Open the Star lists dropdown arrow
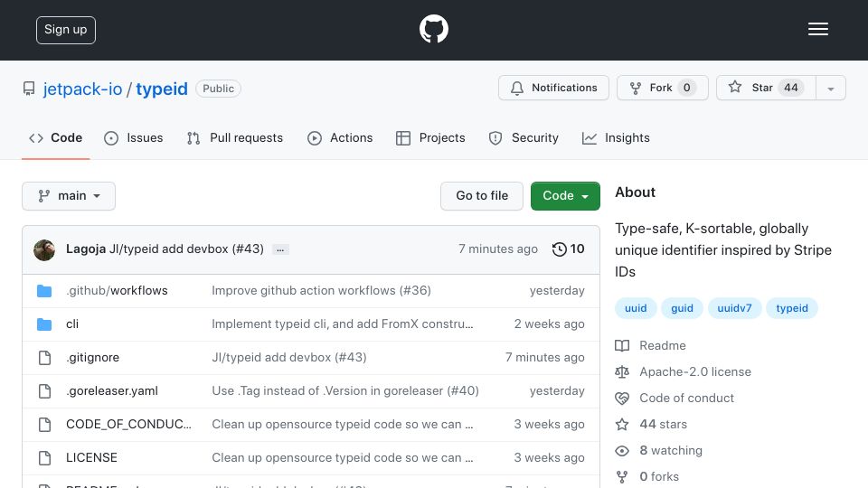868x488 pixels. point(830,88)
